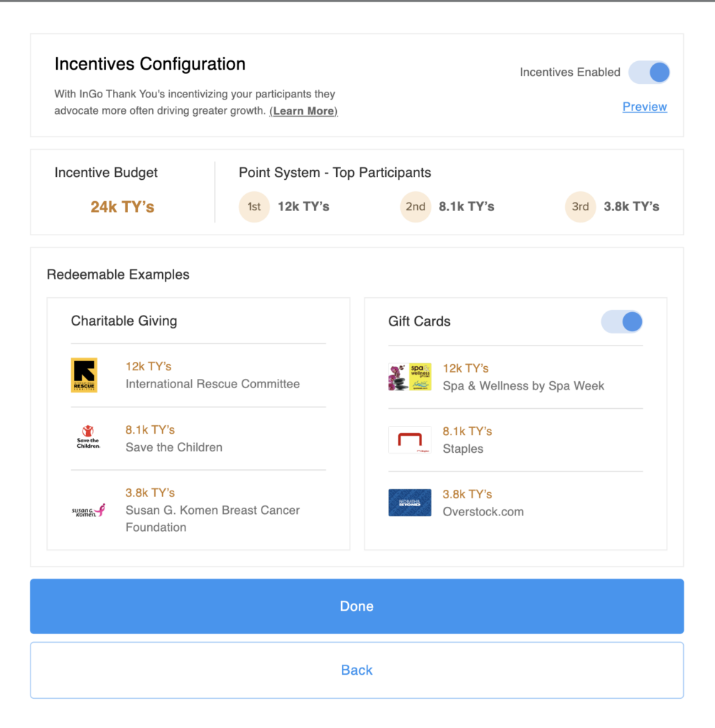Click the 1st place badge
715x728 pixels.
pos(254,207)
